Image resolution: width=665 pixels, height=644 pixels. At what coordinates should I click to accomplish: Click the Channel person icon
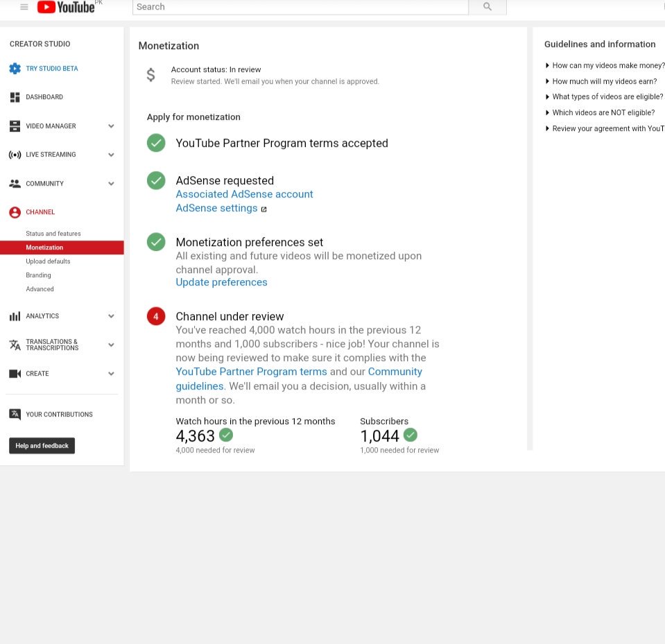coord(15,212)
